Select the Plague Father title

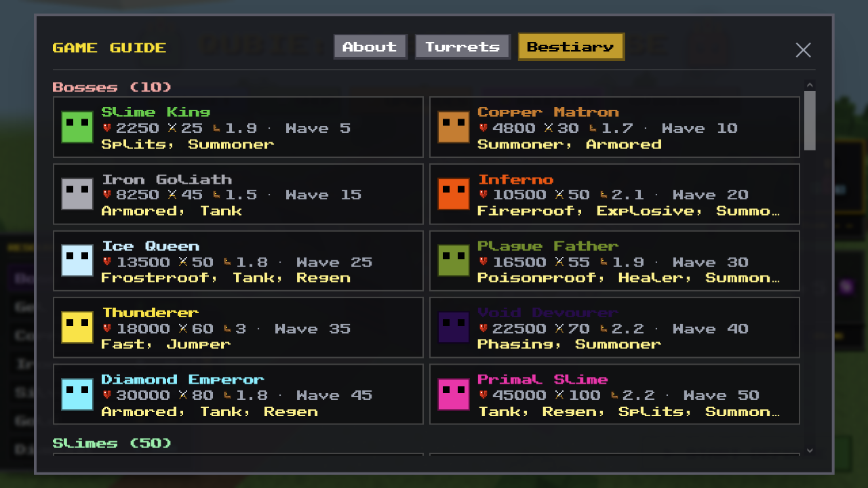548,245
